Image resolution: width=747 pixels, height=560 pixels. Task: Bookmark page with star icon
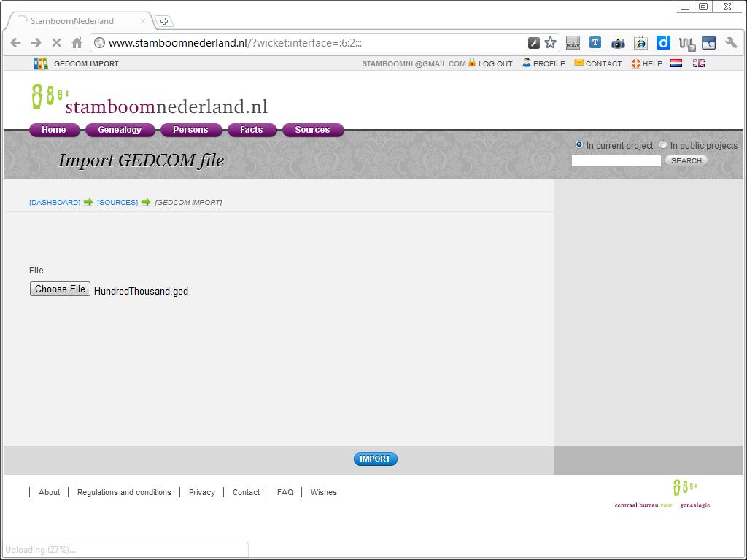(x=550, y=43)
